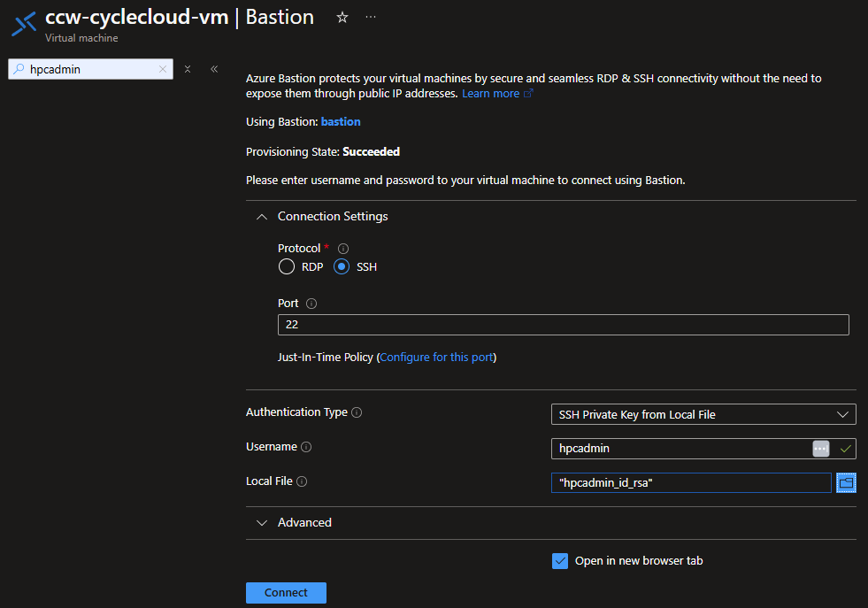
Task: Uncheck Open in new browser tab
Action: (558, 560)
